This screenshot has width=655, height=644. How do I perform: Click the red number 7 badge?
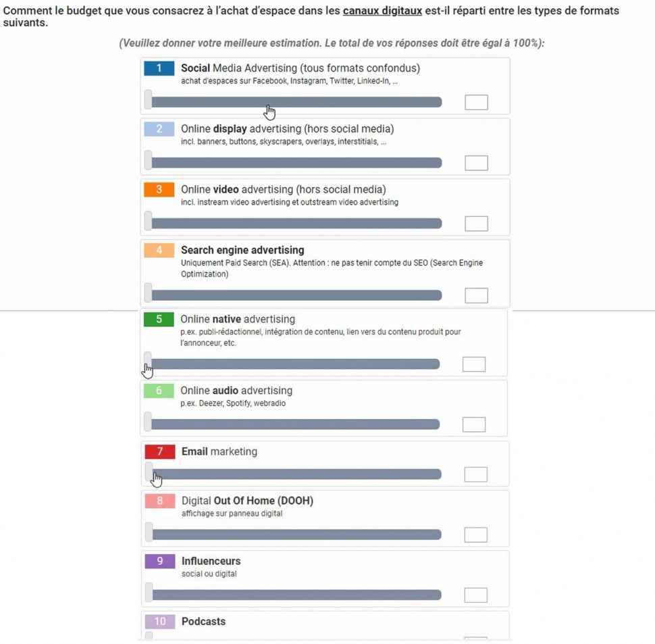(160, 451)
